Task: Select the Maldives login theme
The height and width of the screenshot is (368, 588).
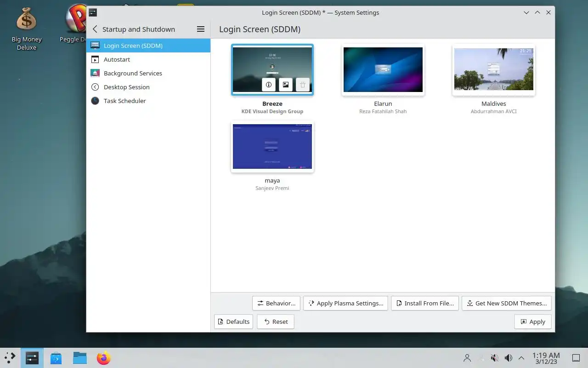Action: point(494,69)
